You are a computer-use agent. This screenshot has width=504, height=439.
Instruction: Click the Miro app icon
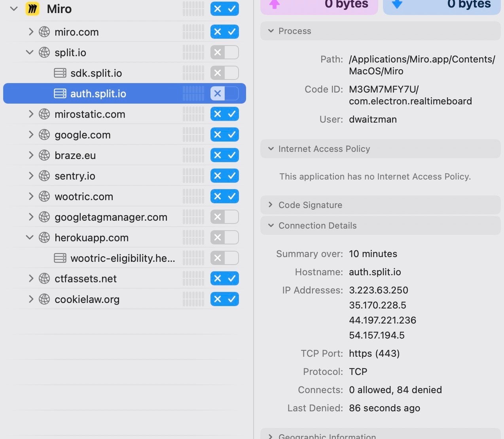[x=32, y=9]
